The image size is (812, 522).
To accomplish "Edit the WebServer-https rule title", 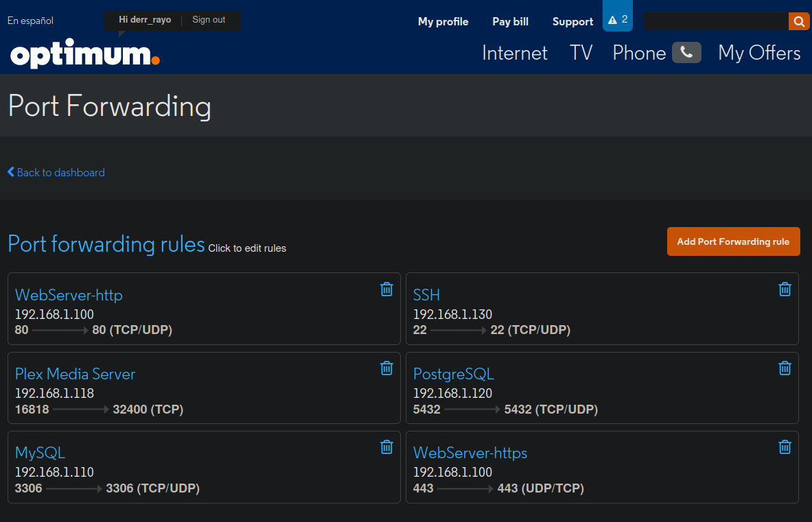I will pos(470,453).
